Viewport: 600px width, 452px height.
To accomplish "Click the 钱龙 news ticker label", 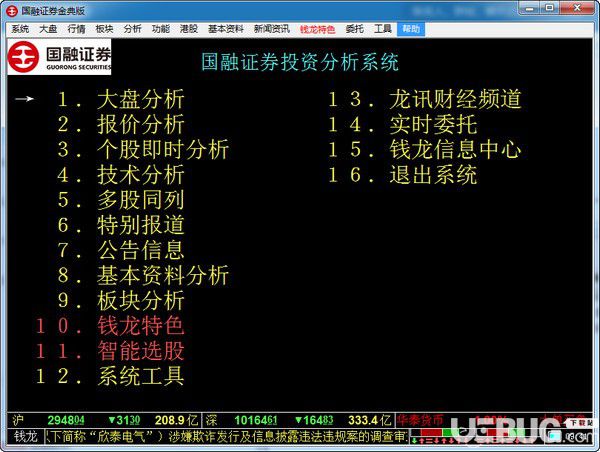I will pos(26,436).
